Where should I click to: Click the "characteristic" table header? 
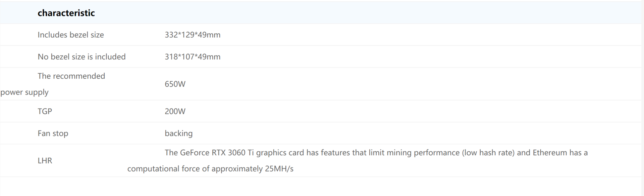point(66,13)
